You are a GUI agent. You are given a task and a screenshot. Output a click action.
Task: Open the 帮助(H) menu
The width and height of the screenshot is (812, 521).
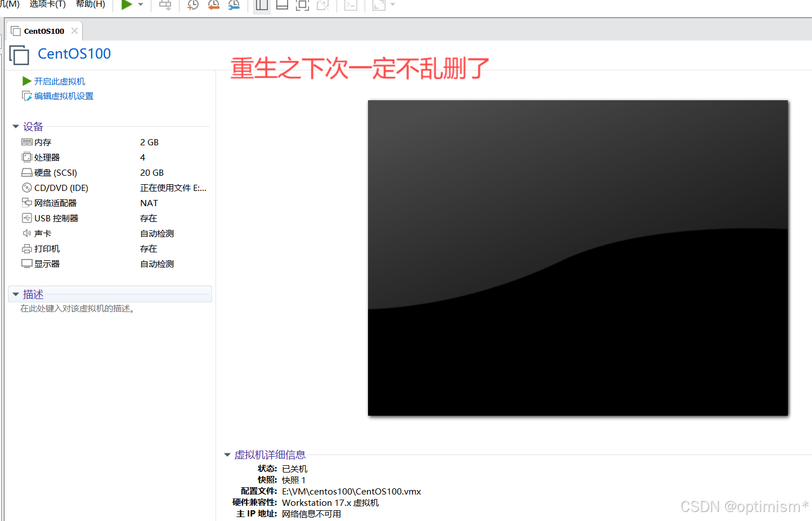[x=91, y=4]
